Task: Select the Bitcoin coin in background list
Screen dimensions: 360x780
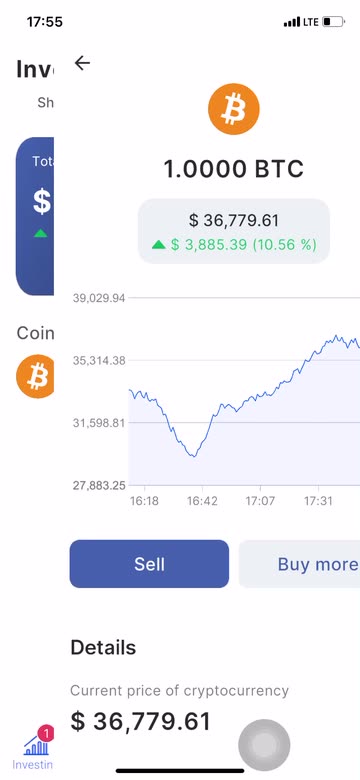Action: pos(35,376)
